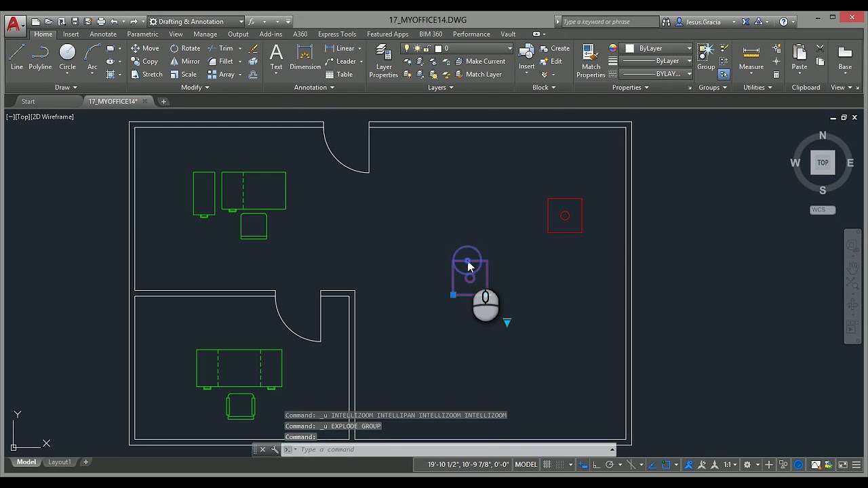Click the Linear dimension button
The width and height of the screenshot is (868, 488).
point(340,48)
